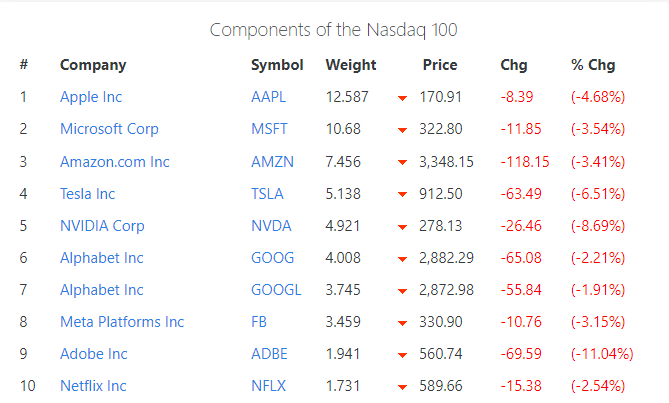Screen dimensions: 669x403
Task: Click the down arrow in the Adobe row
Action: [x=402, y=354]
